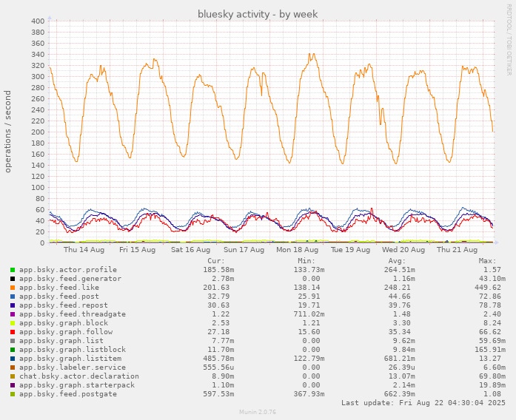
Task: Click the black app.bsky.feed.generator legend swatch
Action: pos(13,279)
